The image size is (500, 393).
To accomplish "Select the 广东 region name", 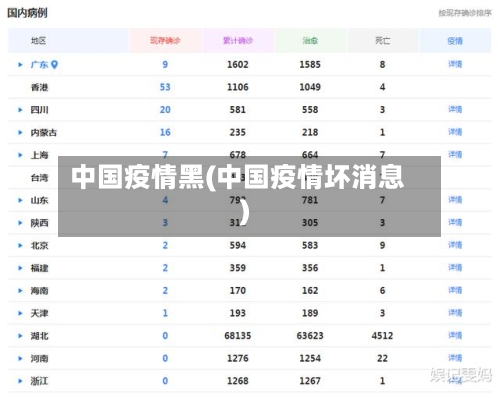I will (x=39, y=65).
